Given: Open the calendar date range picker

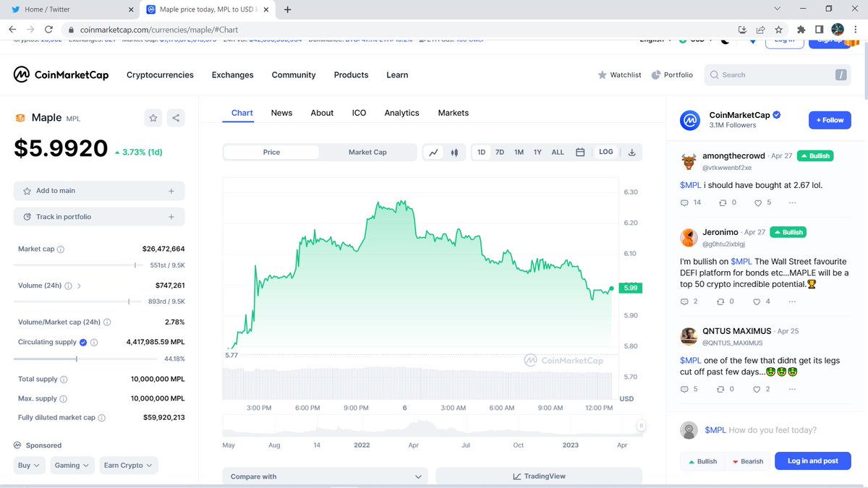Looking at the screenshot, I should 580,153.
